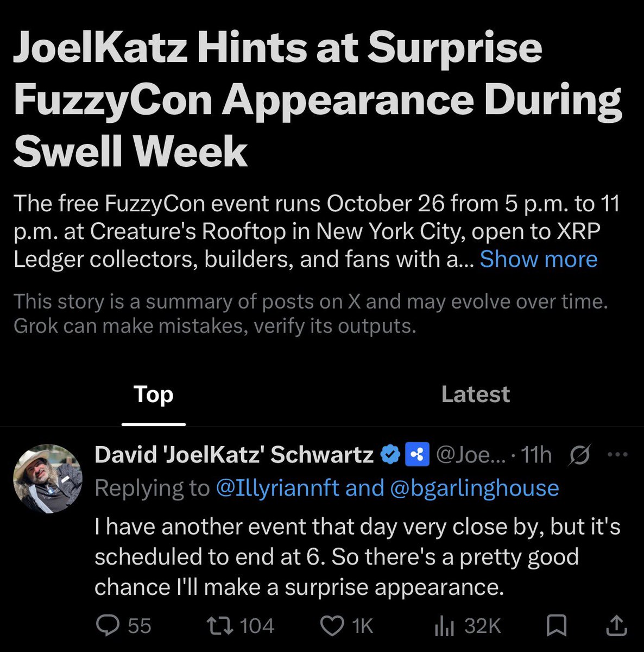This screenshot has height=652, width=644.
Task: Share the post via upload arrow icon
Action: pyautogui.click(x=616, y=625)
